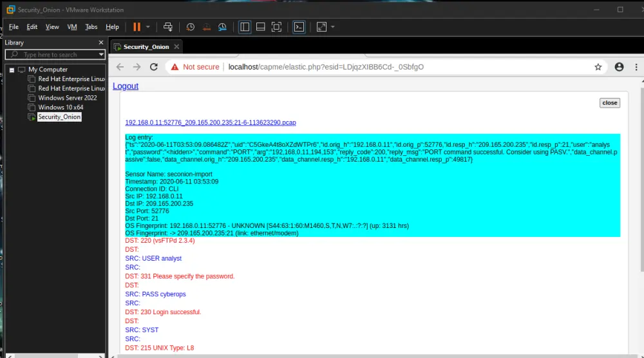
Task: Click 'SRC: PASS cyberops' line
Action: (155, 294)
